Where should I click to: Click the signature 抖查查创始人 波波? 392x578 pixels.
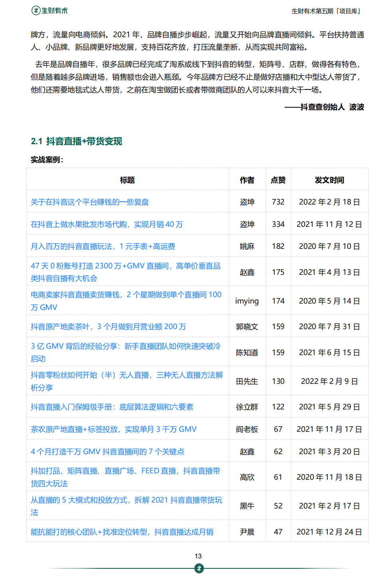coord(332,107)
